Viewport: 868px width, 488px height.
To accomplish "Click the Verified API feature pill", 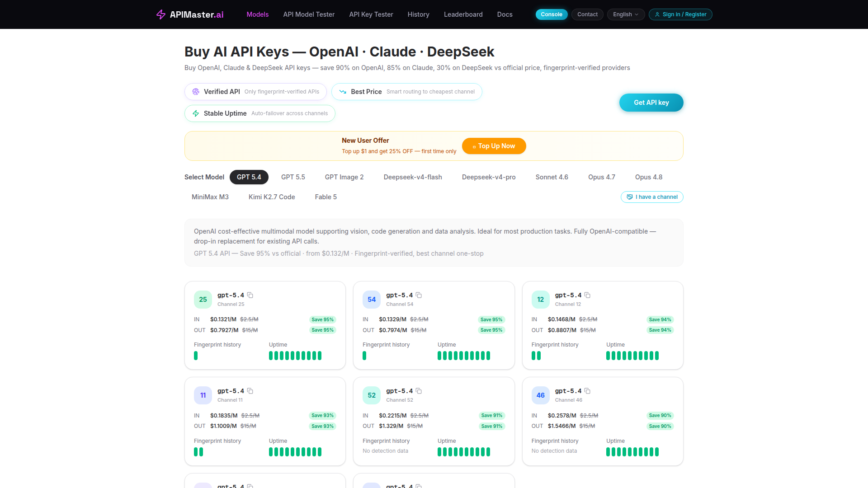I will (x=255, y=92).
